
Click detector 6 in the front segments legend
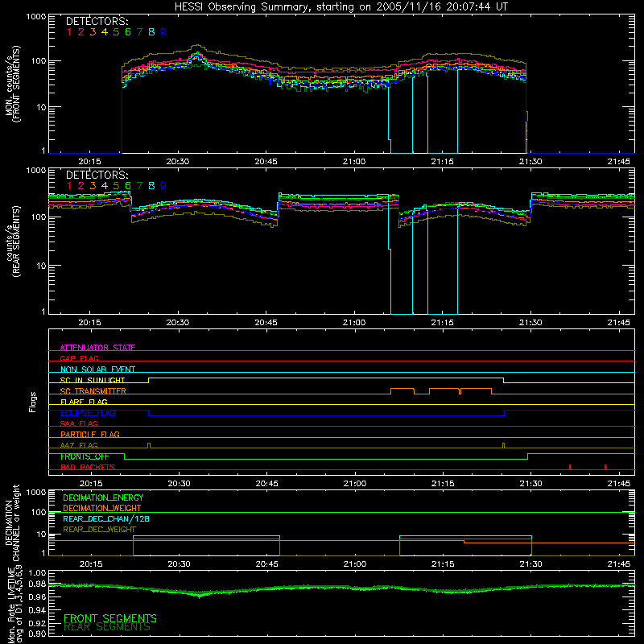[x=128, y=32]
